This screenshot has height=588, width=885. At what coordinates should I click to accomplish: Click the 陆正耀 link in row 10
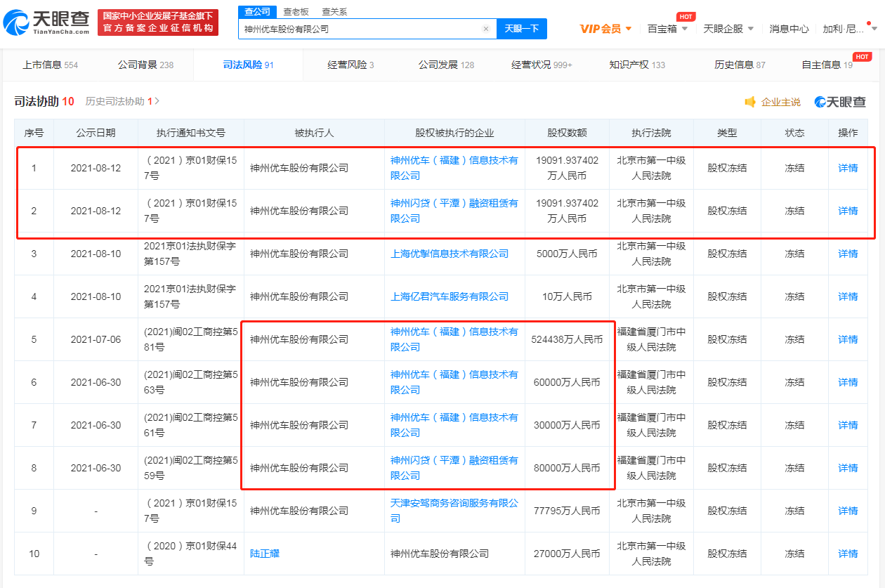click(265, 554)
